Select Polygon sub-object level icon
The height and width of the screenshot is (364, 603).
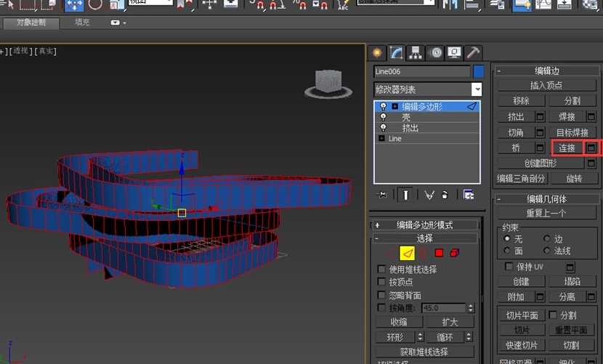click(x=439, y=253)
